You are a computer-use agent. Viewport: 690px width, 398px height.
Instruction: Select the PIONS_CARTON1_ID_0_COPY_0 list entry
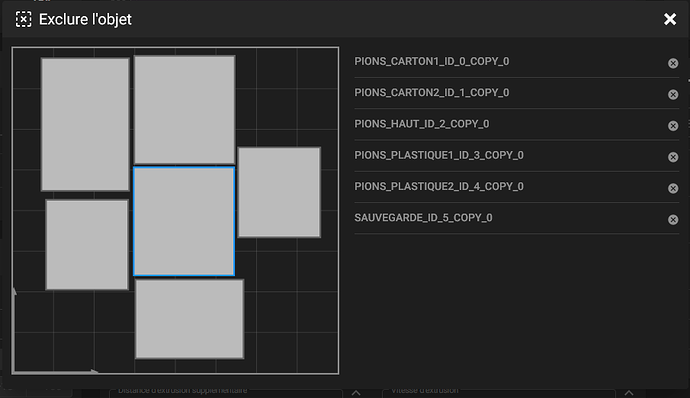pyautogui.click(x=517, y=62)
